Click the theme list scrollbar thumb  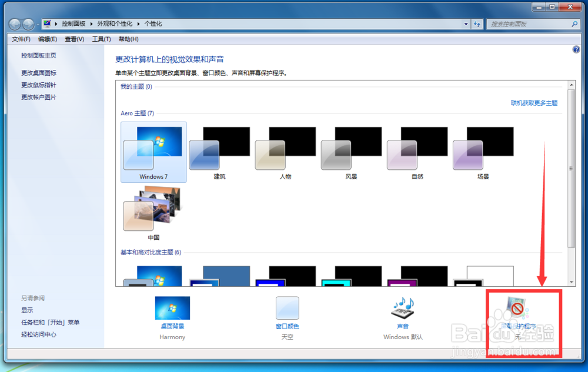click(572, 169)
